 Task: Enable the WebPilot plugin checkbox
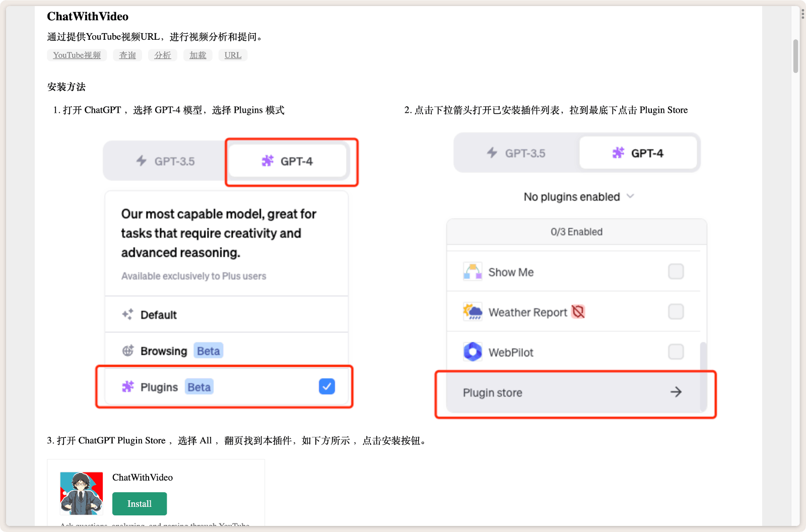[676, 351]
